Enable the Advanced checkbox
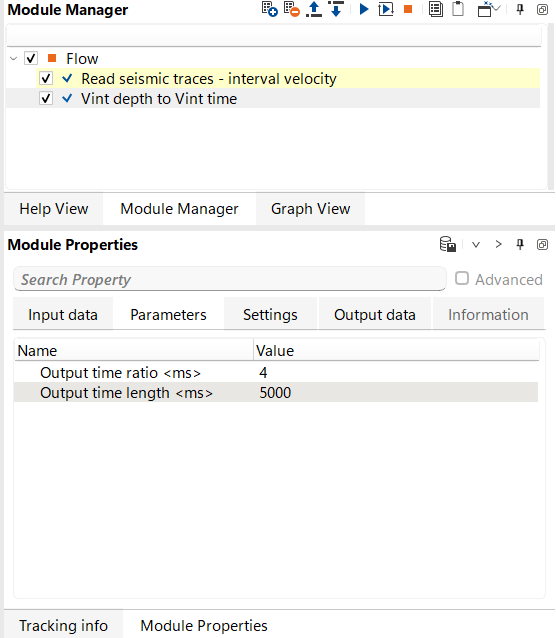The width and height of the screenshot is (556, 638). 462,279
